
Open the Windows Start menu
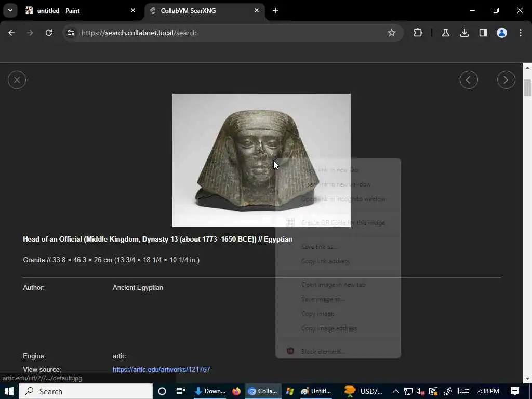tap(9, 391)
